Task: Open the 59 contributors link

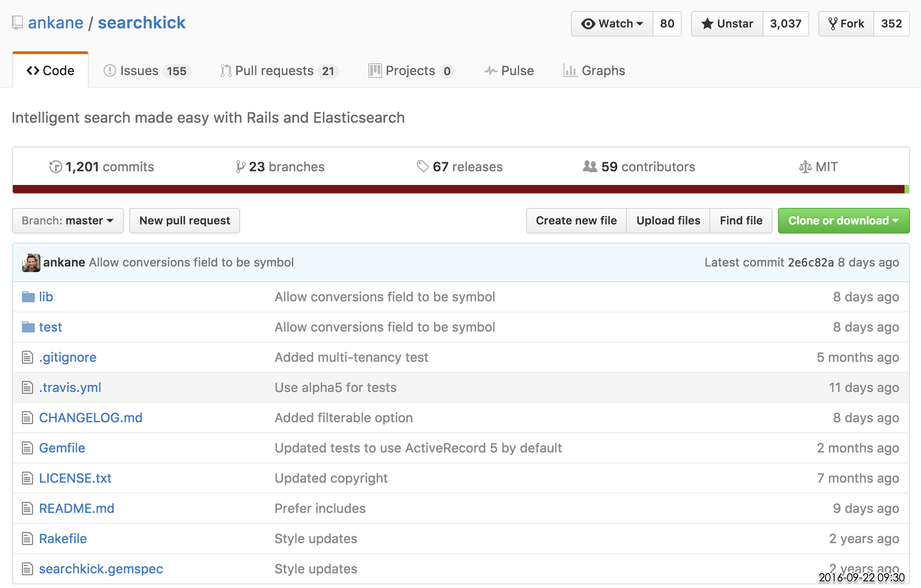Action: [x=639, y=167]
